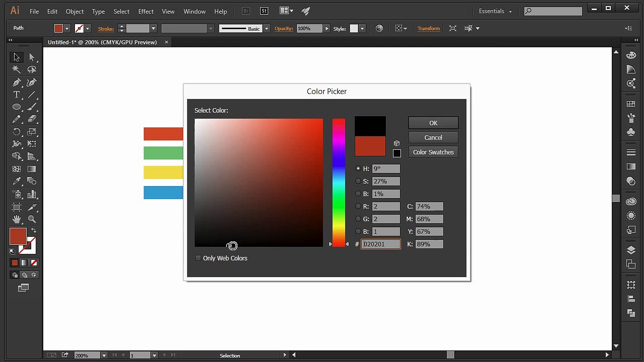Open the Opacity arrow flyout
644x362 pixels.
pyautogui.click(x=327, y=29)
